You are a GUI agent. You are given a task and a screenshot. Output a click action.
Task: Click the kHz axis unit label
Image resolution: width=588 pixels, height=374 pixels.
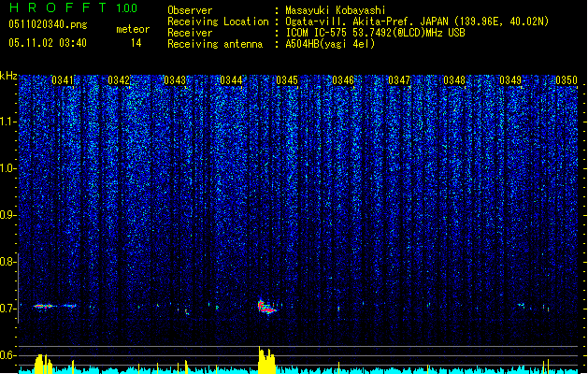coord(8,76)
